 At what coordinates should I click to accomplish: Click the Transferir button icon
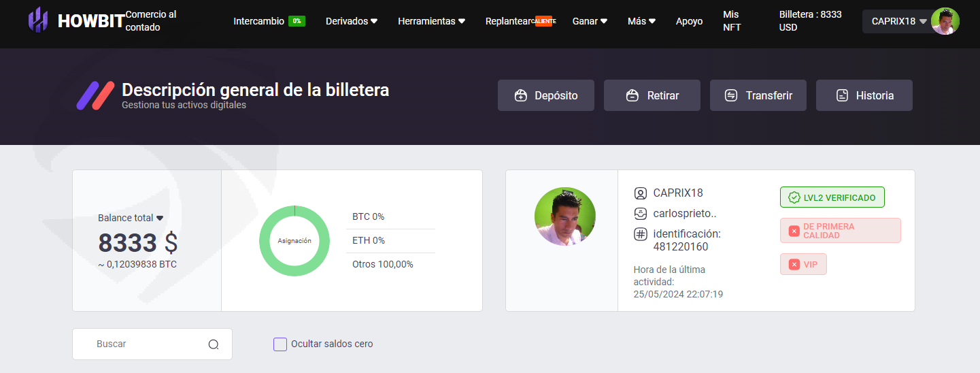click(731, 95)
